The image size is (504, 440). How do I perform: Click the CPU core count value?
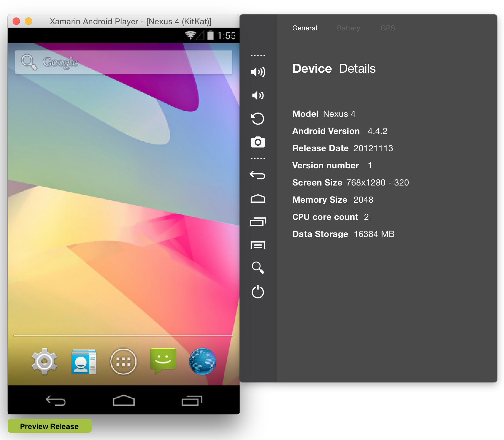pos(366,217)
